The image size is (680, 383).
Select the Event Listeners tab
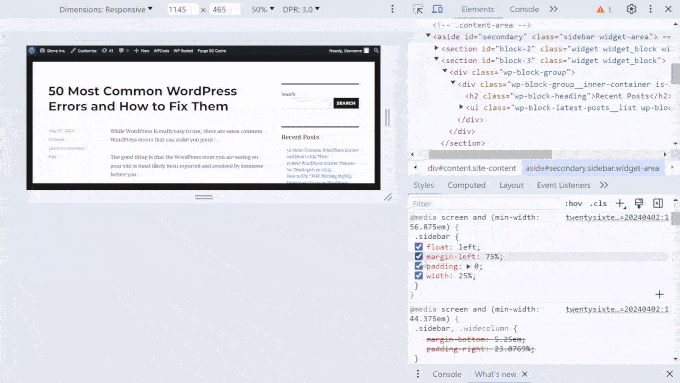563,185
